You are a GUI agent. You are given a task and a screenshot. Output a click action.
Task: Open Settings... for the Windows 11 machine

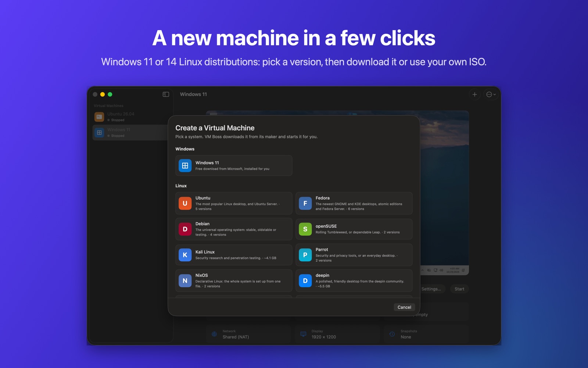pyautogui.click(x=432, y=289)
